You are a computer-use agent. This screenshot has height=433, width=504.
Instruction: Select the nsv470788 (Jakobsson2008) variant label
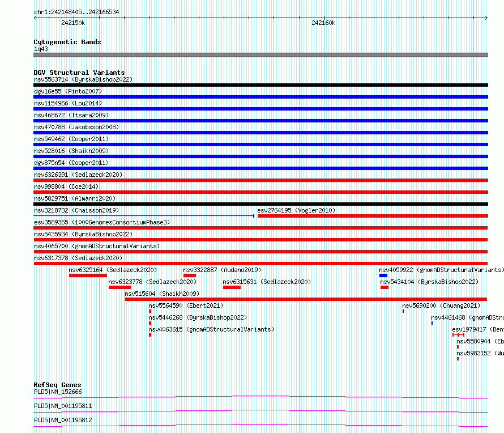[76, 127]
